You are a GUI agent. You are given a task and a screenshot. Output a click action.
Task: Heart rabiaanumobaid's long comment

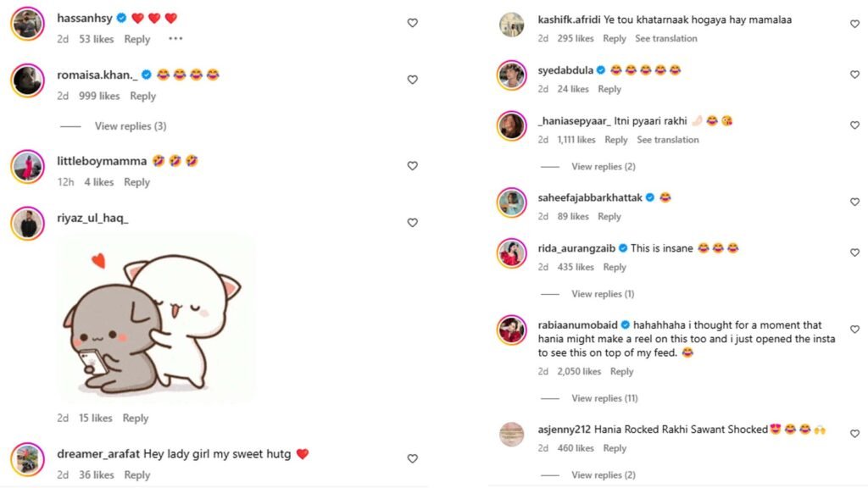[854, 330]
